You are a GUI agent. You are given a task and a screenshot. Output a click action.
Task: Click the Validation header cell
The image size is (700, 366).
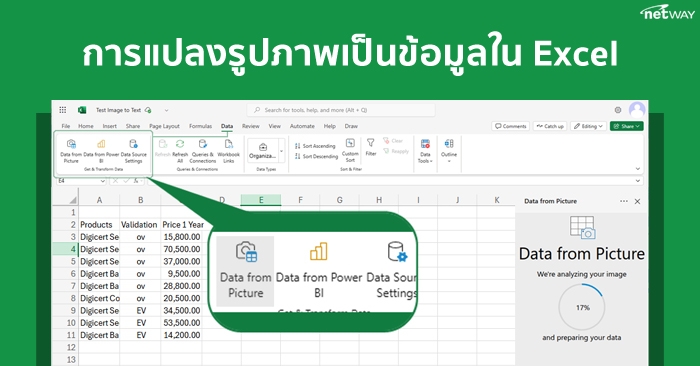click(140, 225)
